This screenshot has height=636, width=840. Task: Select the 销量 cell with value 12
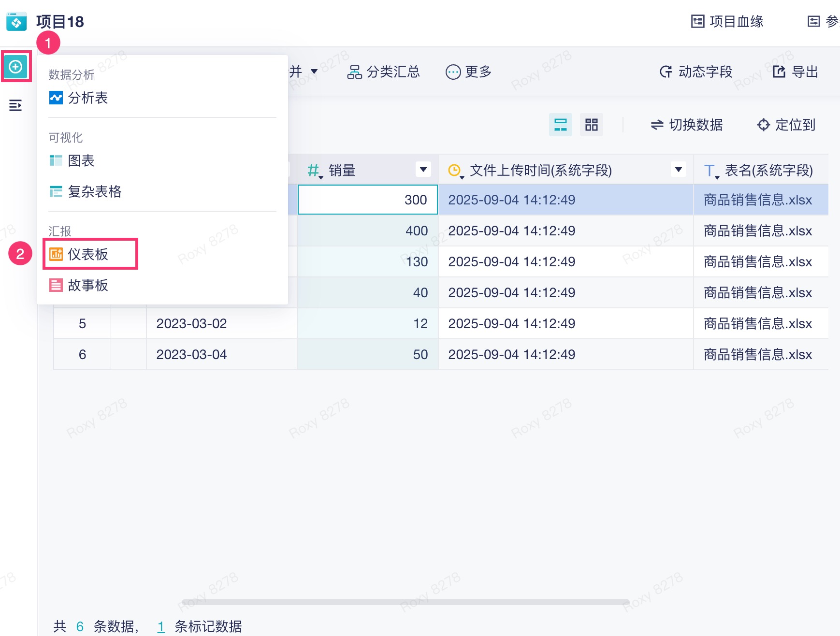(368, 323)
